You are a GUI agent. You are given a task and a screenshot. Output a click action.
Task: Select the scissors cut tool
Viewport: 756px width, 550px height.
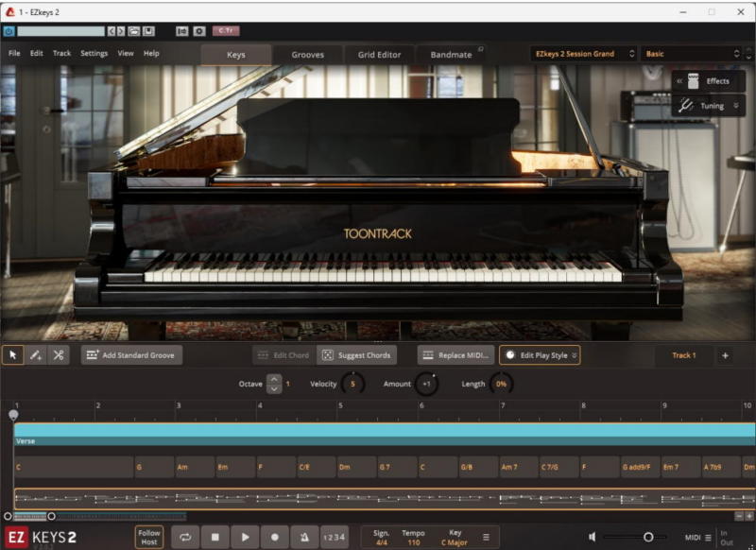[x=58, y=355]
